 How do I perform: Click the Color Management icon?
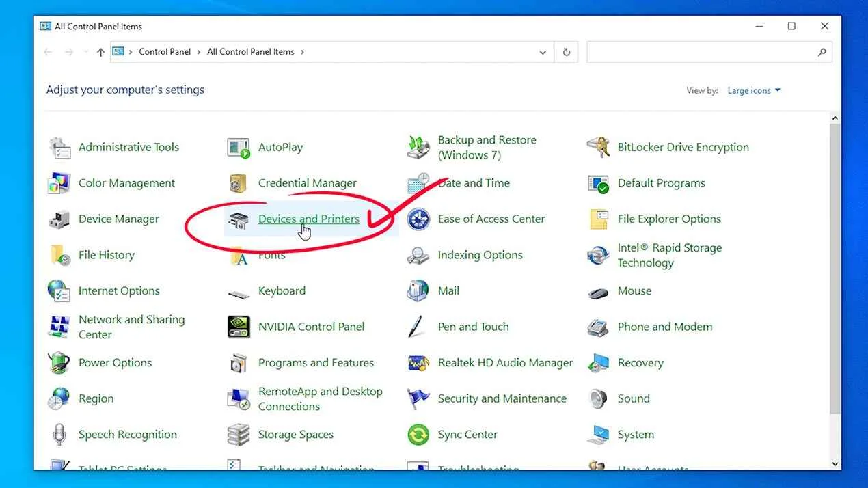pos(59,183)
